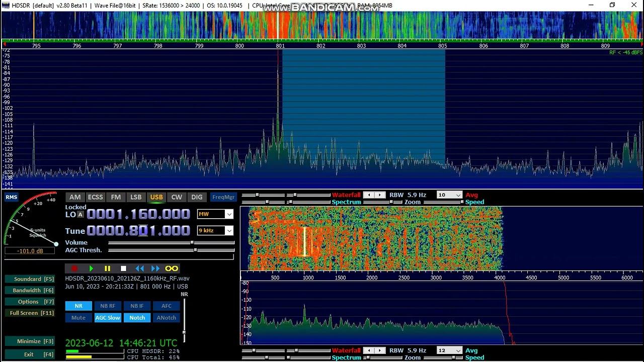The width and height of the screenshot is (644, 362).
Task: Click the RMS meter mode button
Action: click(x=11, y=197)
